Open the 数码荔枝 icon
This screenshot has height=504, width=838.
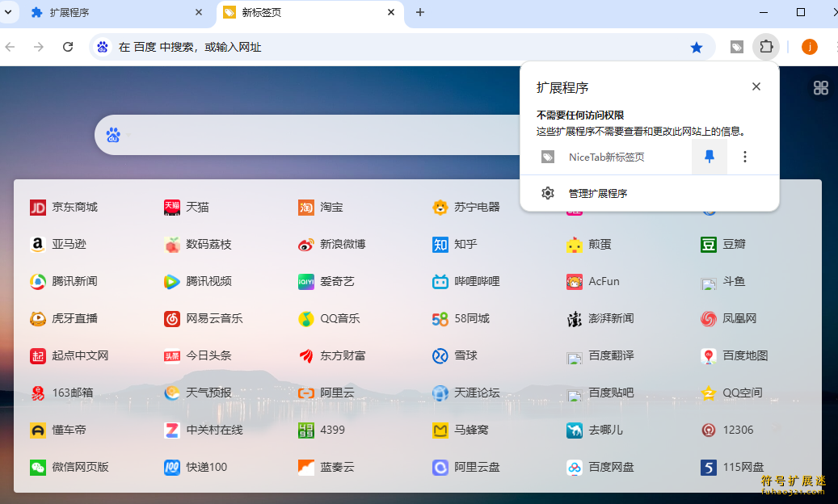coord(171,245)
